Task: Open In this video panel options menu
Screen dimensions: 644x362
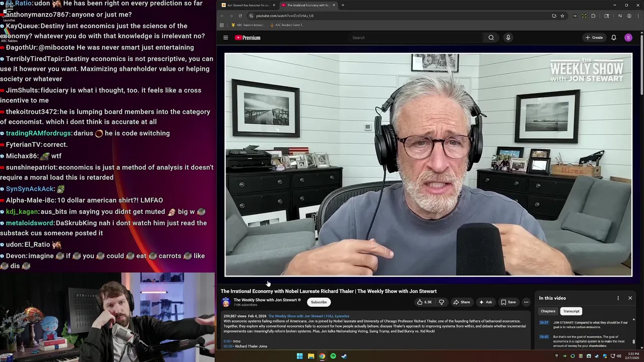Action: pos(618,298)
